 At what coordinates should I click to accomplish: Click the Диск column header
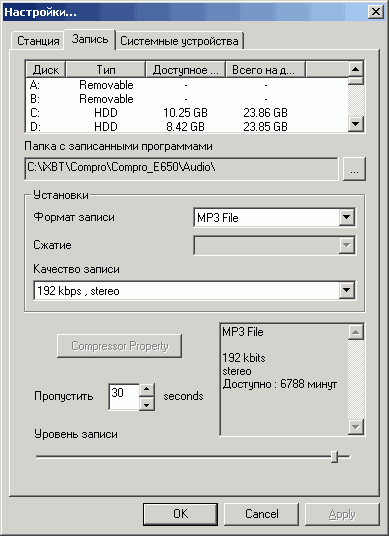click(46, 70)
